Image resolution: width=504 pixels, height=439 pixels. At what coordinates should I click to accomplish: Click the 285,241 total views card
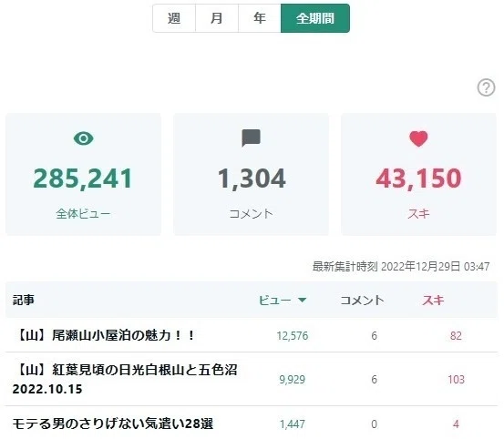coord(83,174)
